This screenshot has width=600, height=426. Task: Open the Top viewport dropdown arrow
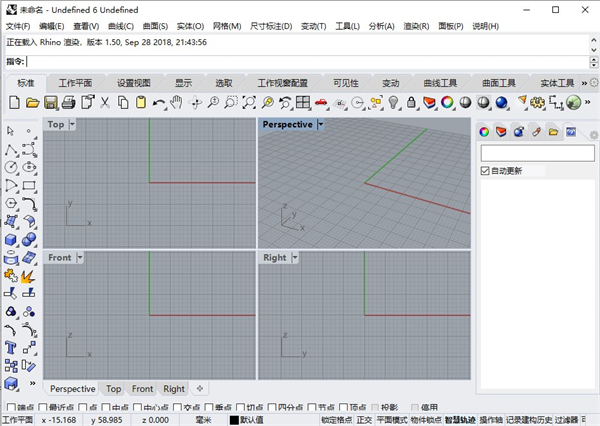(x=73, y=125)
